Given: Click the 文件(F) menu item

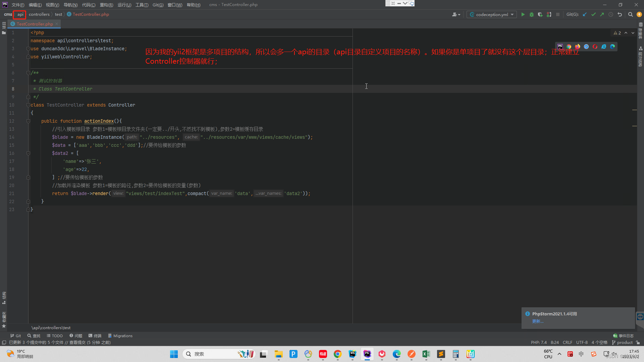Looking at the screenshot, I should coord(16,4).
